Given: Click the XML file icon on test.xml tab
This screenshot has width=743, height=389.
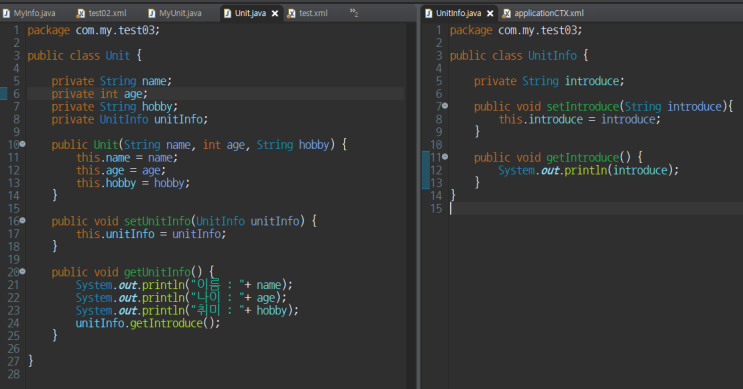Looking at the screenshot, I should point(291,13).
